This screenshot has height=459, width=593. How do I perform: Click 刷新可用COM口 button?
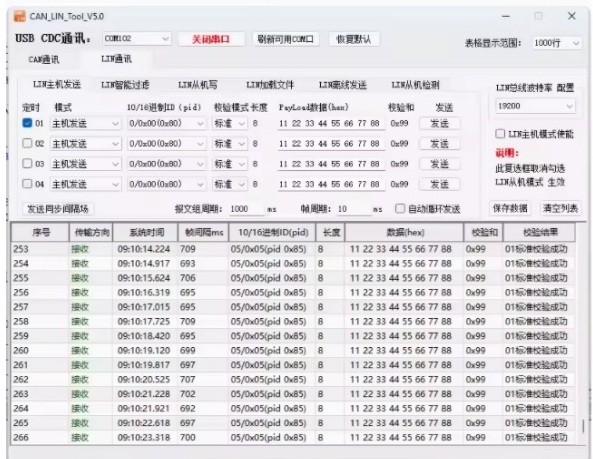[286, 39]
